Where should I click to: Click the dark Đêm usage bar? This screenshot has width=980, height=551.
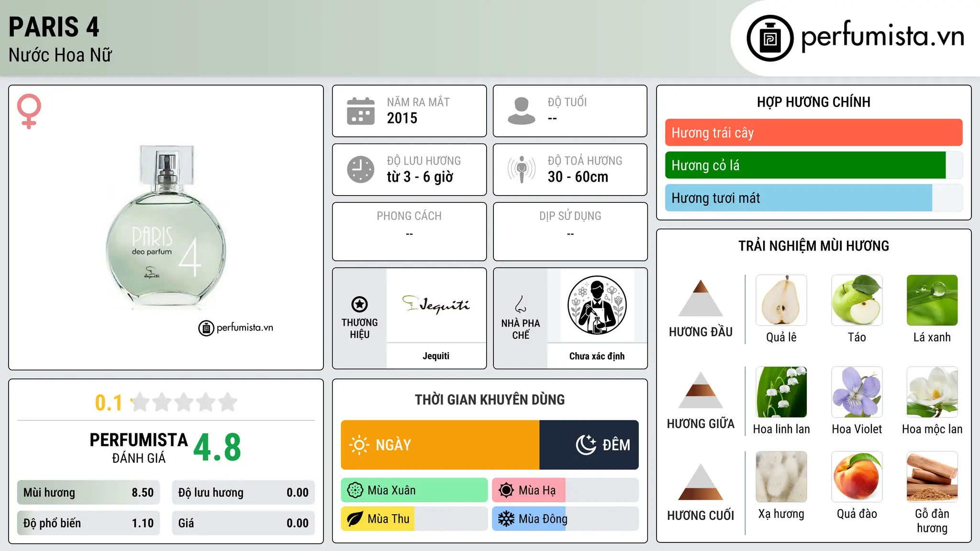coord(589,445)
